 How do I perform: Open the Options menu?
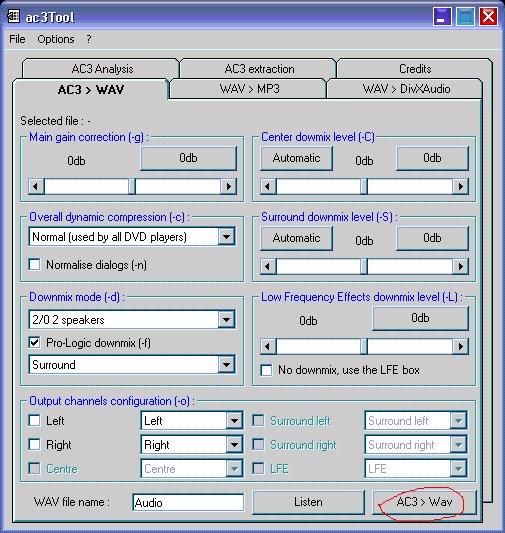[x=56, y=39]
